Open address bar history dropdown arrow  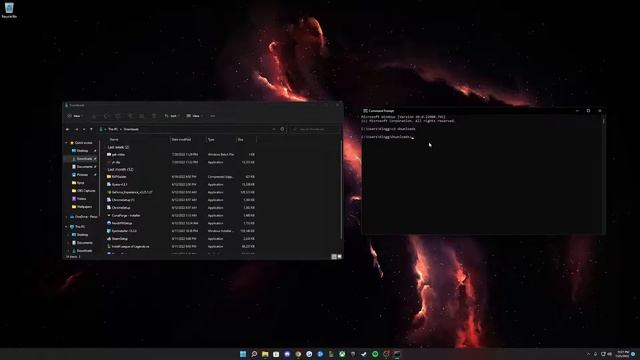pyautogui.click(x=274, y=129)
